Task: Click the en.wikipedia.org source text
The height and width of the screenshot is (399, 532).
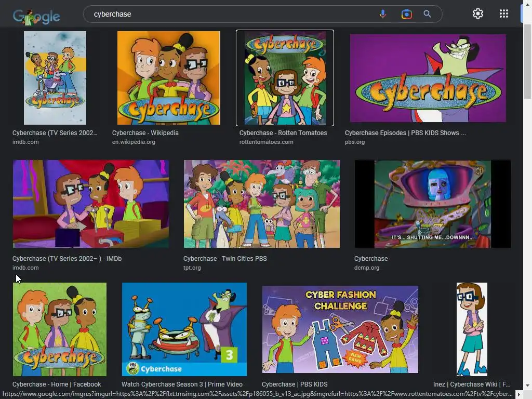Action: coord(134,142)
